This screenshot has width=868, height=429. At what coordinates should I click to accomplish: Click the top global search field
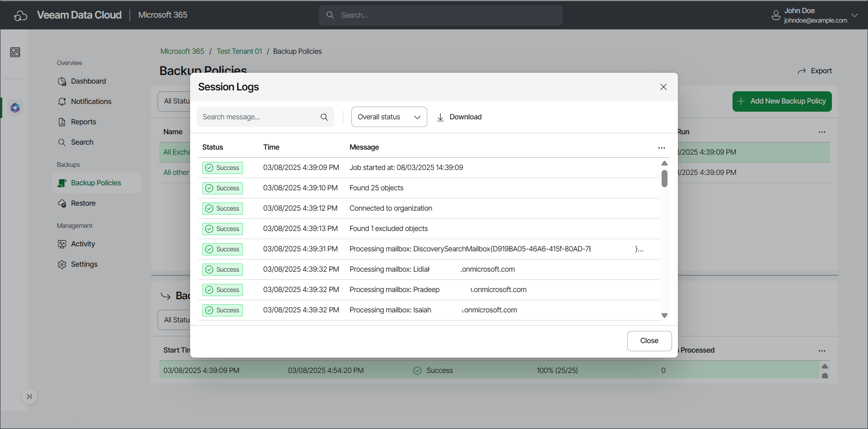click(440, 15)
